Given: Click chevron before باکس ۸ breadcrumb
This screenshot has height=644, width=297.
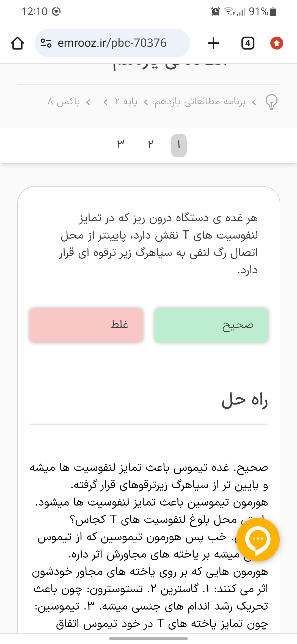Looking at the screenshot, I should (88, 102).
